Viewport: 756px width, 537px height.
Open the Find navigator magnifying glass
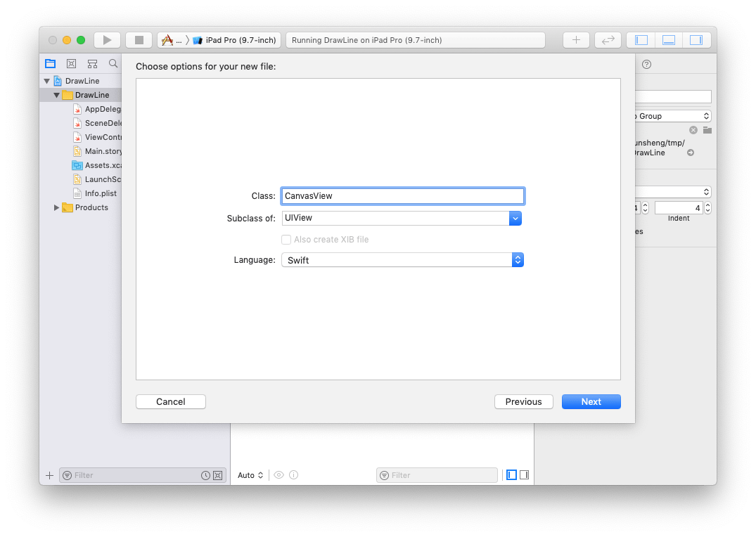(113, 63)
